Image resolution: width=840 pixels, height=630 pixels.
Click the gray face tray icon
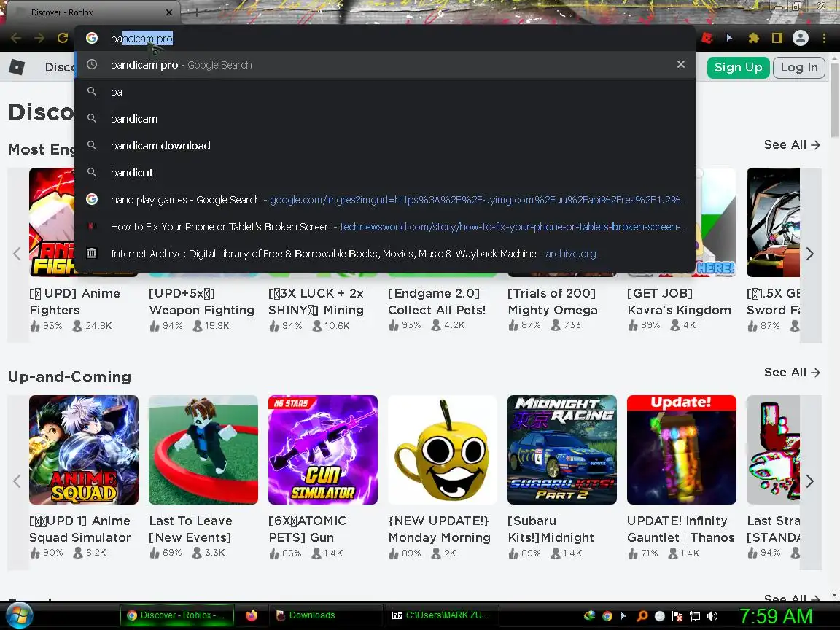[659, 616]
